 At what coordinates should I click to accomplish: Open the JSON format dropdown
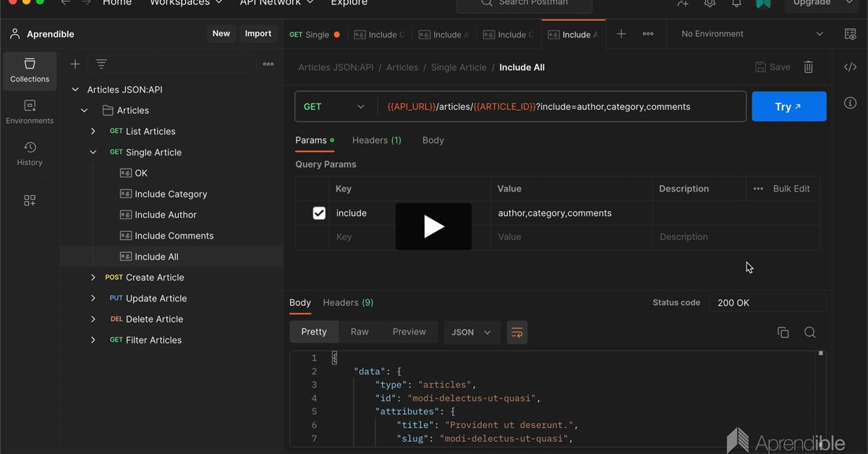pos(471,332)
